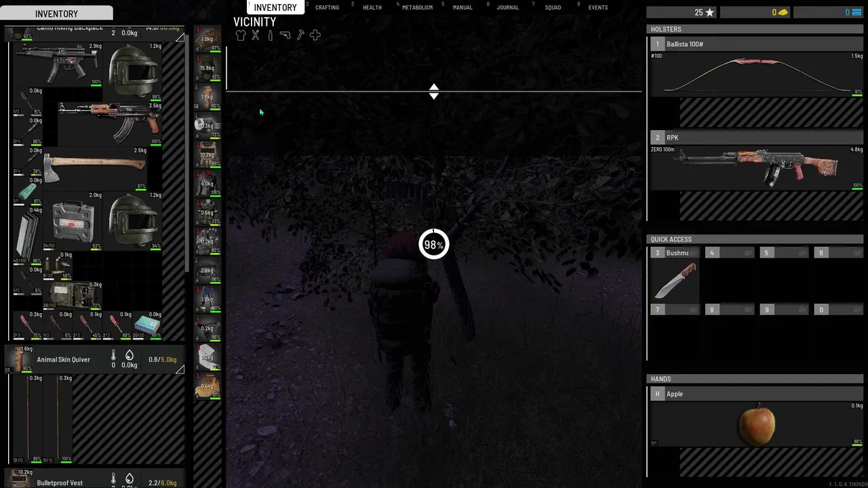The image size is (868, 488).
Task: Select the teal 20/20 box in backpack
Action: click(147, 325)
